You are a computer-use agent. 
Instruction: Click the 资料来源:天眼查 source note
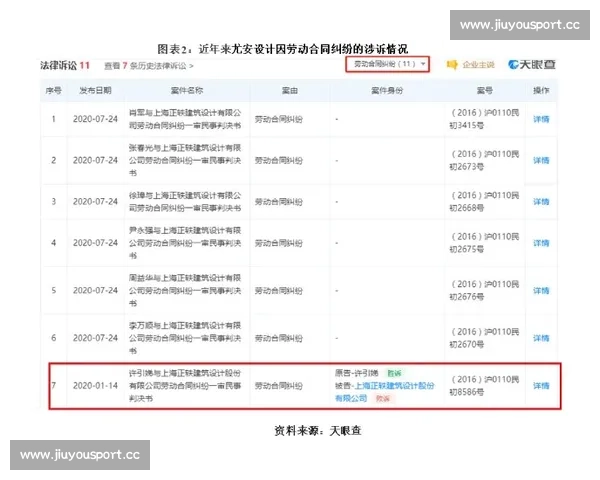pyautogui.click(x=318, y=431)
